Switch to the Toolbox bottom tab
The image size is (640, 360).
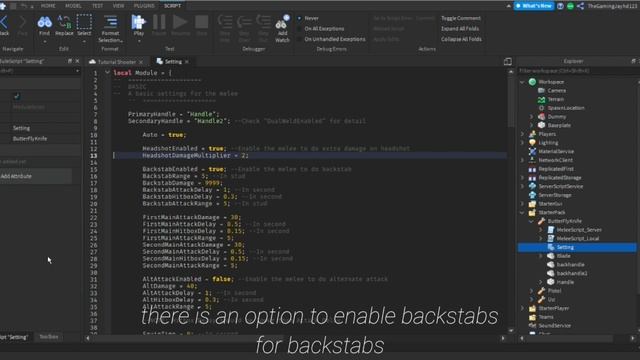49,337
